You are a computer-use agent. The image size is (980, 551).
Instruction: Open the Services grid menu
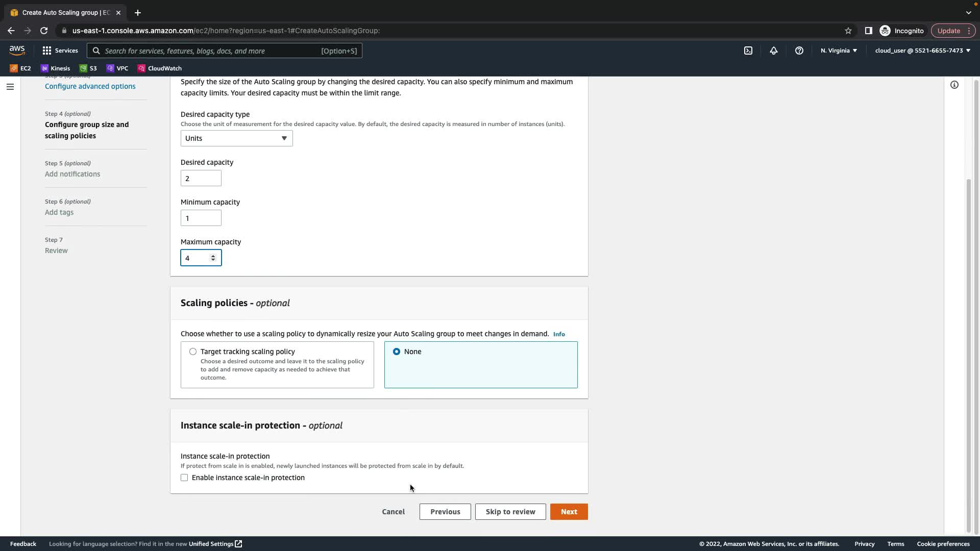coord(60,51)
